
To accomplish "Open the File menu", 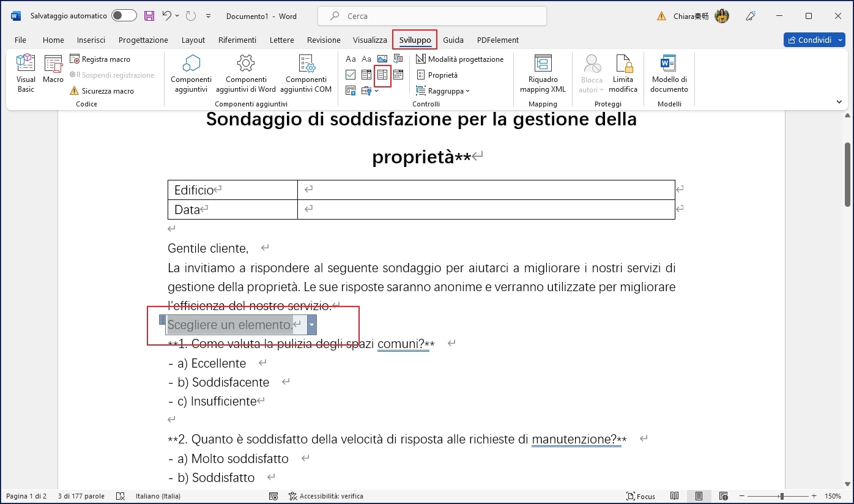I will (x=20, y=40).
